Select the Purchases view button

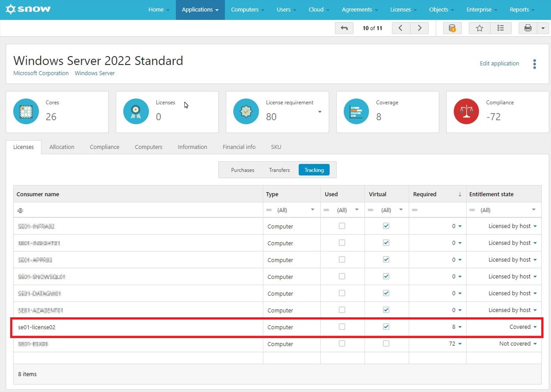[242, 170]
